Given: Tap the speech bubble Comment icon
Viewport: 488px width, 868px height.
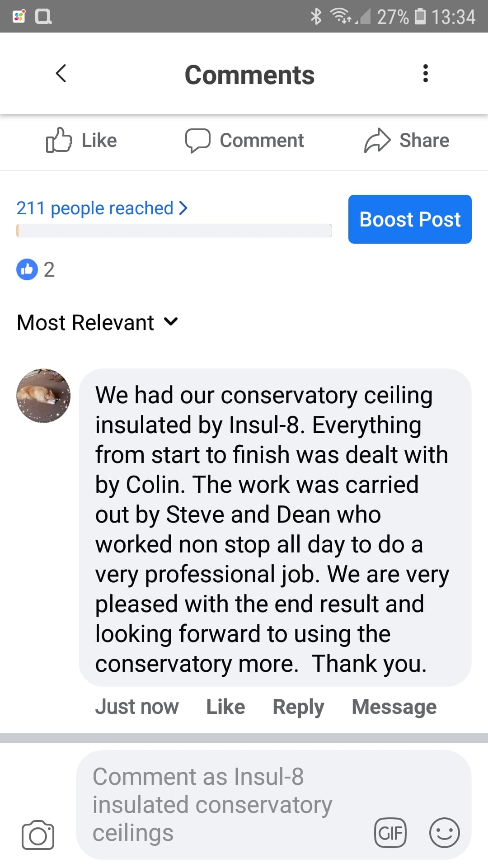Looking at the screenshot, I should tap(198, 140).
